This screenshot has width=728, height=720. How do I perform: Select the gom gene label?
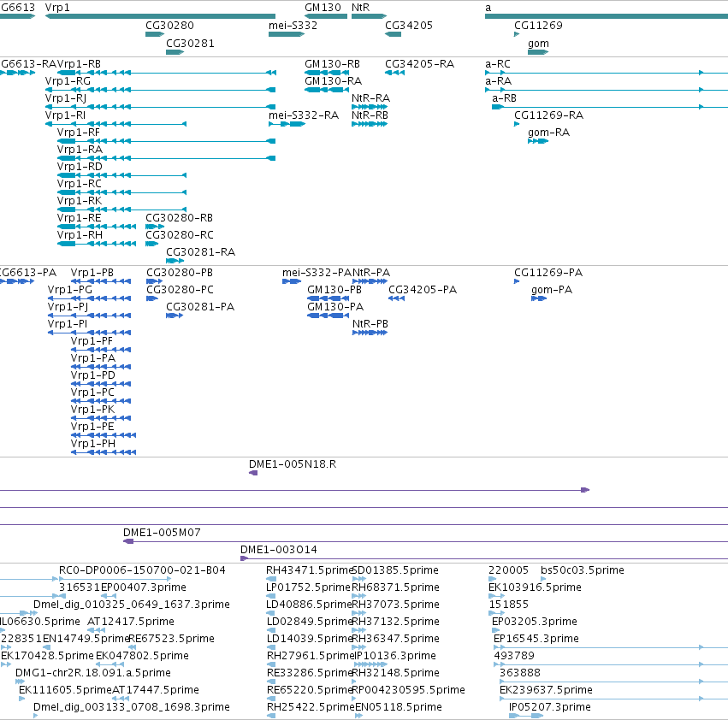[x=538, y=44]
